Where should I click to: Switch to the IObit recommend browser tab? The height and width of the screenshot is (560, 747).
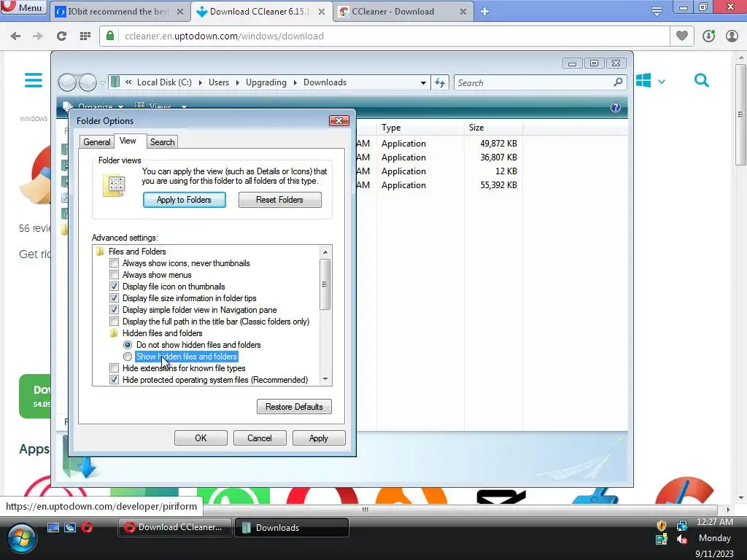coord(119,12)
